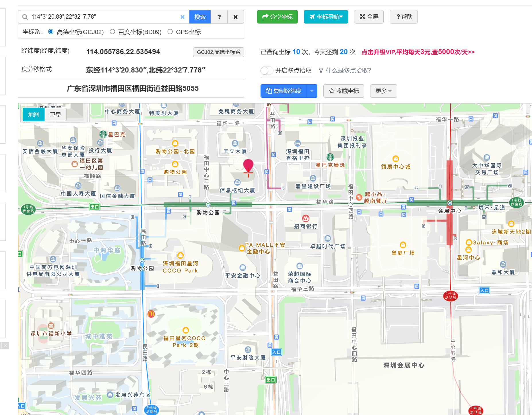Click the Starbucks icon beside 星巴克臻选

330,157
